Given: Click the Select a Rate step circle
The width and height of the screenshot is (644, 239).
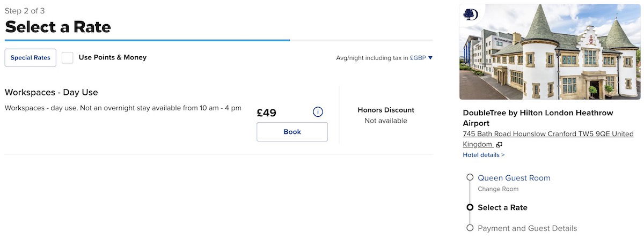Looking at the screenshot, I should (470, 207).
